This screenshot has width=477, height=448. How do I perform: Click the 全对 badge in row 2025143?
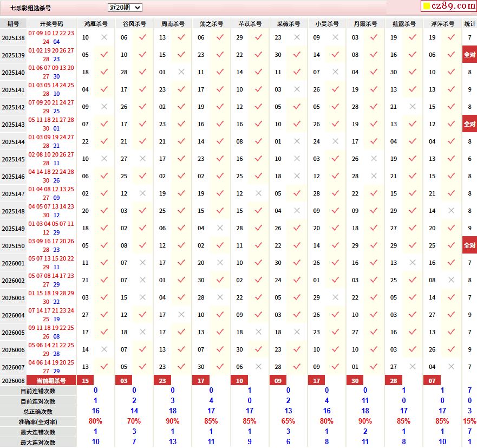[x=470, y=124]
